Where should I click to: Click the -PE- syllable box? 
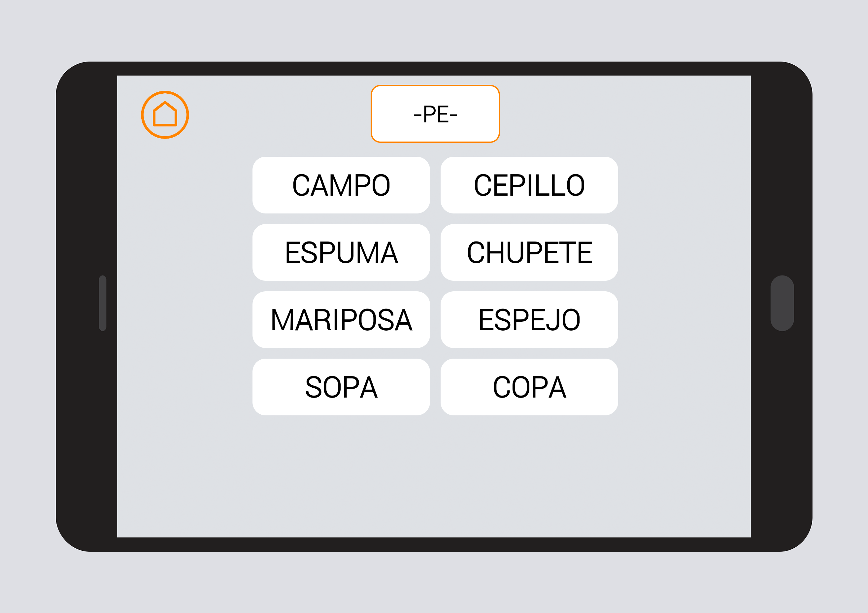point(435,114)
